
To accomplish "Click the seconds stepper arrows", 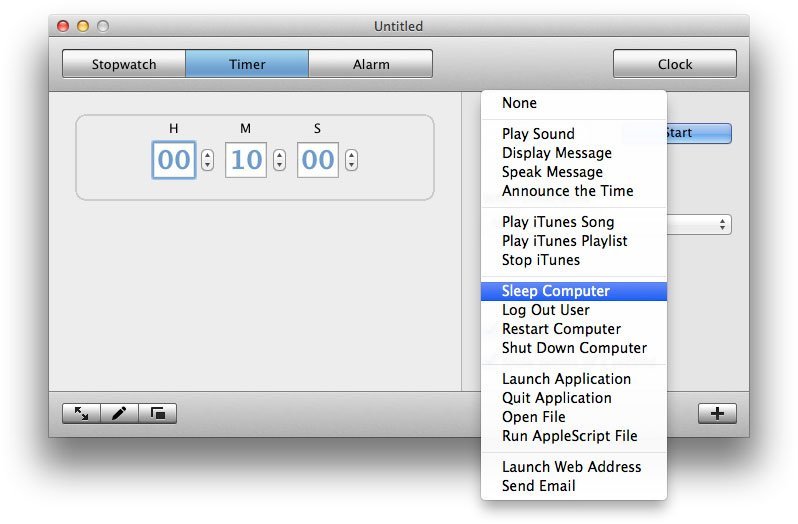I will [x=351, y=160].
